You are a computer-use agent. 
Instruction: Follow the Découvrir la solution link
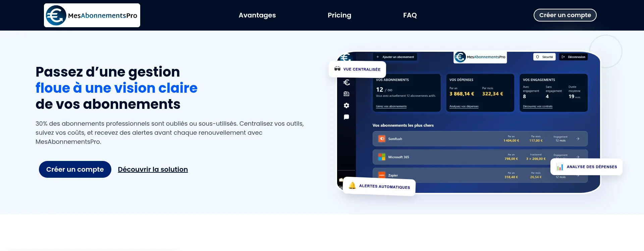pyautogui.click(x=153, y=169)
